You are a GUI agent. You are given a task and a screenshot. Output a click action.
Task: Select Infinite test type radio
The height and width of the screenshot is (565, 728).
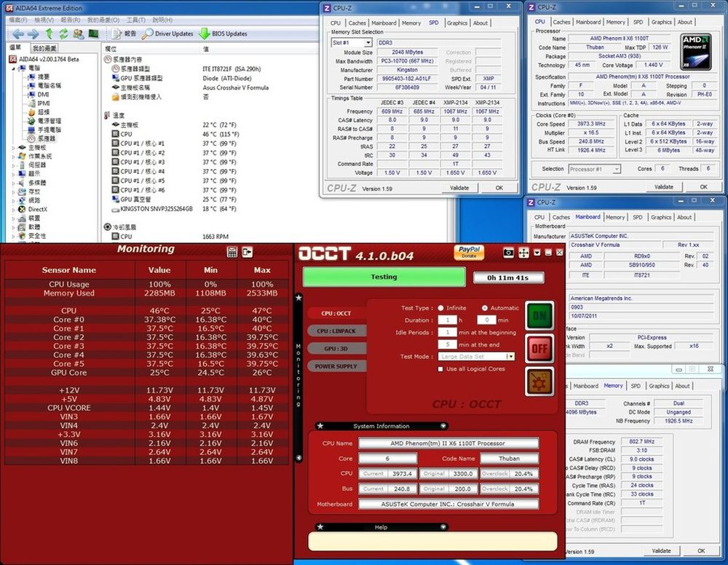tap(440, 308)
